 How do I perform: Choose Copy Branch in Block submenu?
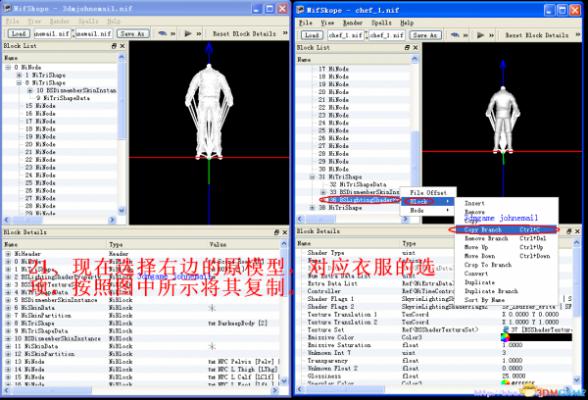tap(505, 229)
